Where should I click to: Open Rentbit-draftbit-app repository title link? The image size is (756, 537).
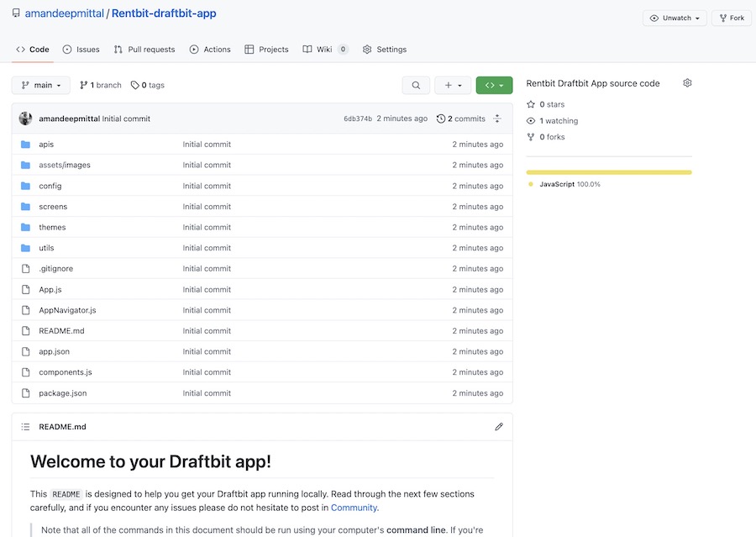click(x=164, y=13)
